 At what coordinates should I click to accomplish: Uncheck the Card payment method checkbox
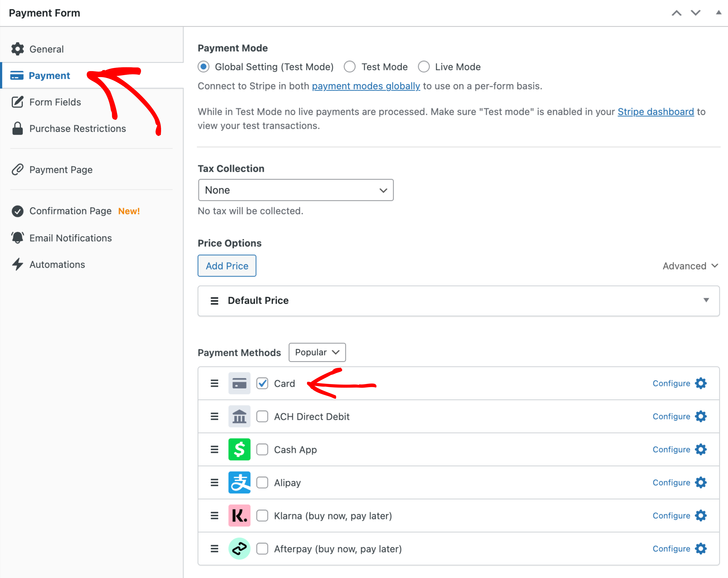coord(262,383)
